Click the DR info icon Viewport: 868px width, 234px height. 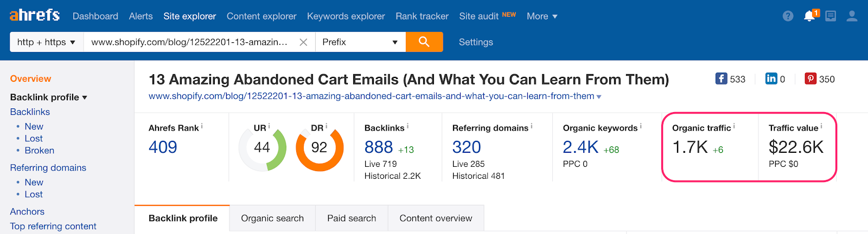(x=327, y=126)
